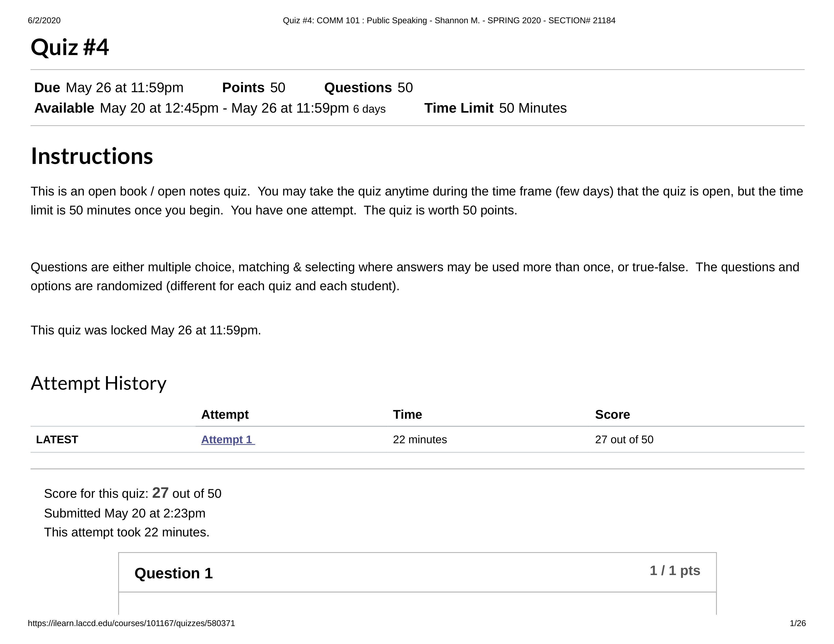
Task: Click the page number 1/26
Action: point(798,623)
